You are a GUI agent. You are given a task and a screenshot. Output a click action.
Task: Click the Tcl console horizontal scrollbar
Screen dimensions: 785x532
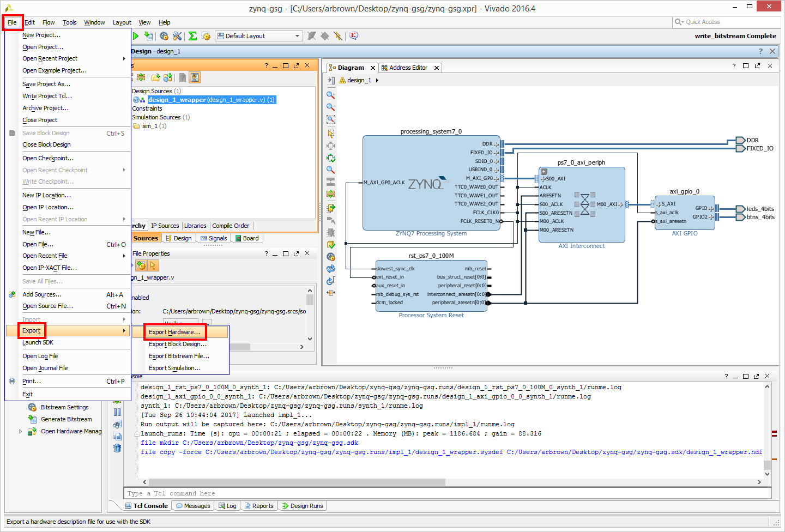coord(297,482)
